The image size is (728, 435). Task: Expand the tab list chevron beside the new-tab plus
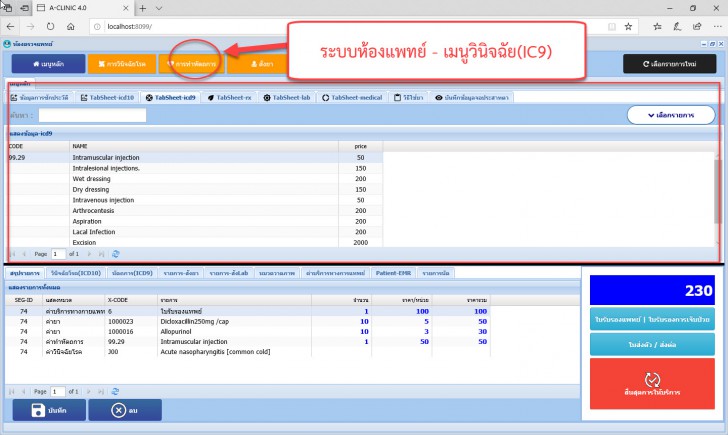point(159,8)
